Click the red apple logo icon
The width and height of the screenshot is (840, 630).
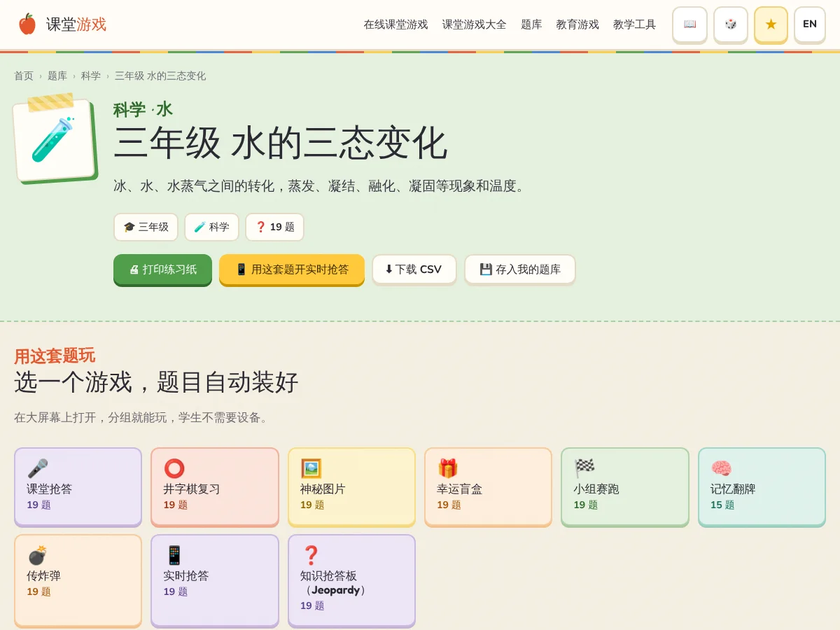[x=27, y=24]
